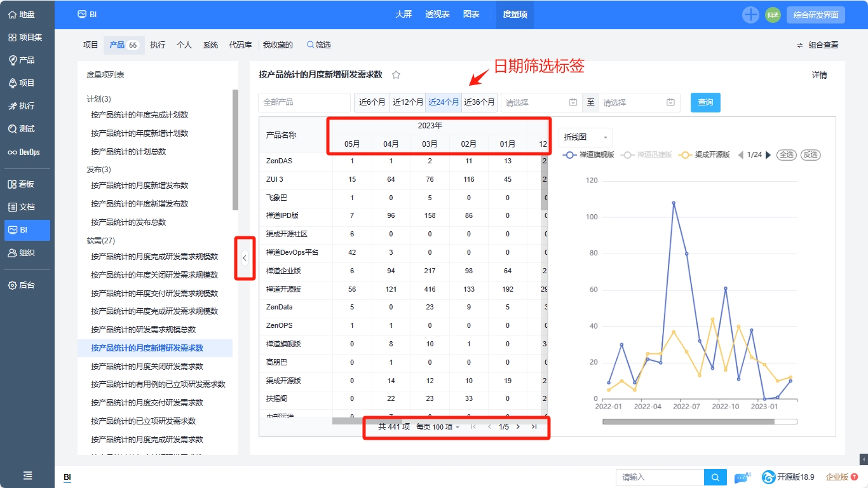This screenshot has height=488, width=868.
Task: Click the search input at the bottom
Action: 661,477
